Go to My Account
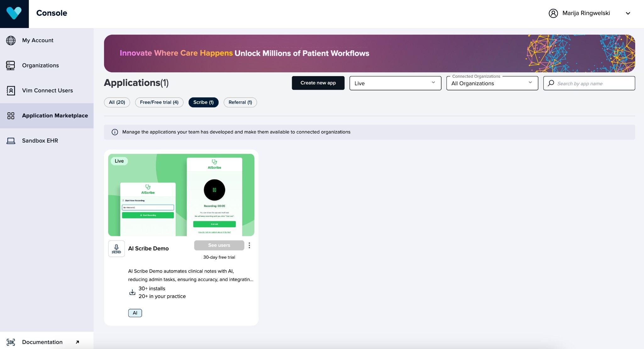Viewport: 644px width, 349px height. tap(47, 40)
